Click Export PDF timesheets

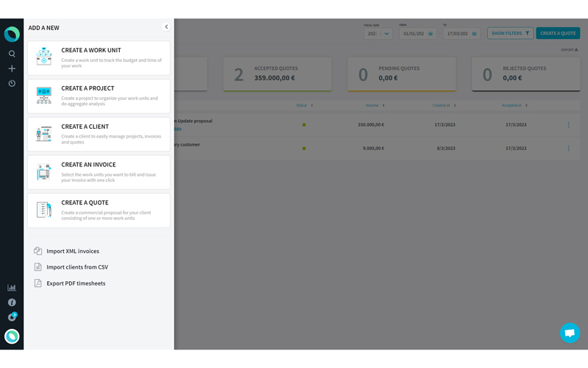coord(76,283)
